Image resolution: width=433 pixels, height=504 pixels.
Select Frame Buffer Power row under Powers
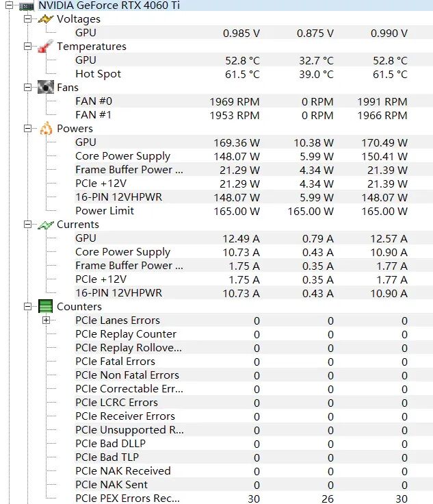(254, 169)
